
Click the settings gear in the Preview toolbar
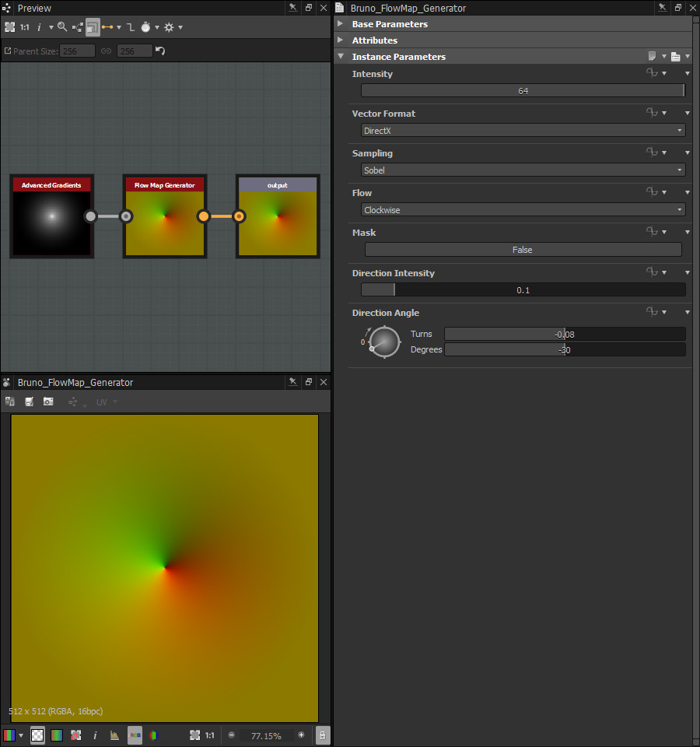click(170, 27)
